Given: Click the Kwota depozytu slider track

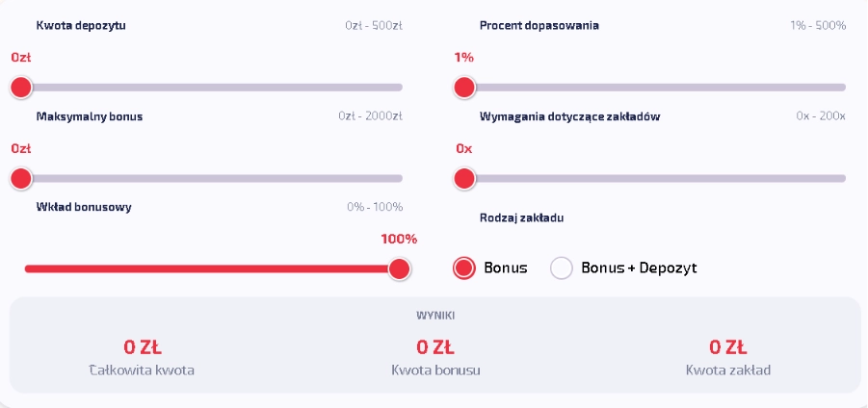Looking at the screenshot, I should tap(212, 88).
